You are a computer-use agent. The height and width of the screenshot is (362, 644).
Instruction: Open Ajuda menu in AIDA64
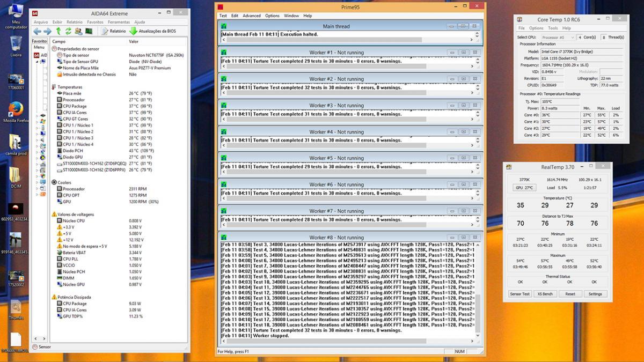[140, 22]
